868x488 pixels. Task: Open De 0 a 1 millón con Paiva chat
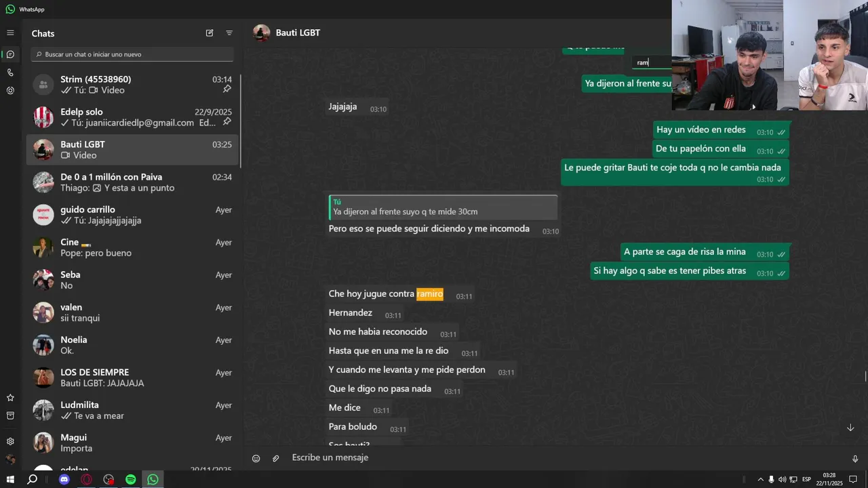click(133, 182)
